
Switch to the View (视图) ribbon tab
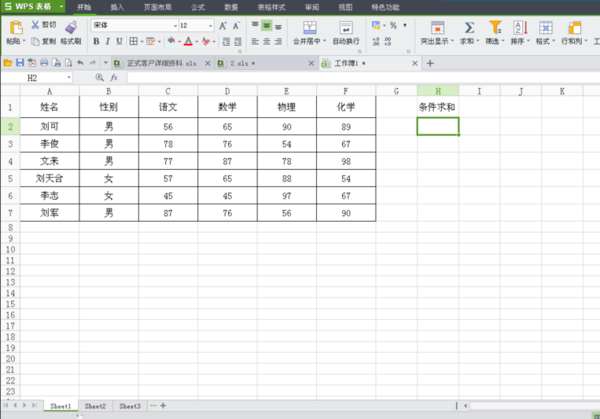(x=345, y=7)
